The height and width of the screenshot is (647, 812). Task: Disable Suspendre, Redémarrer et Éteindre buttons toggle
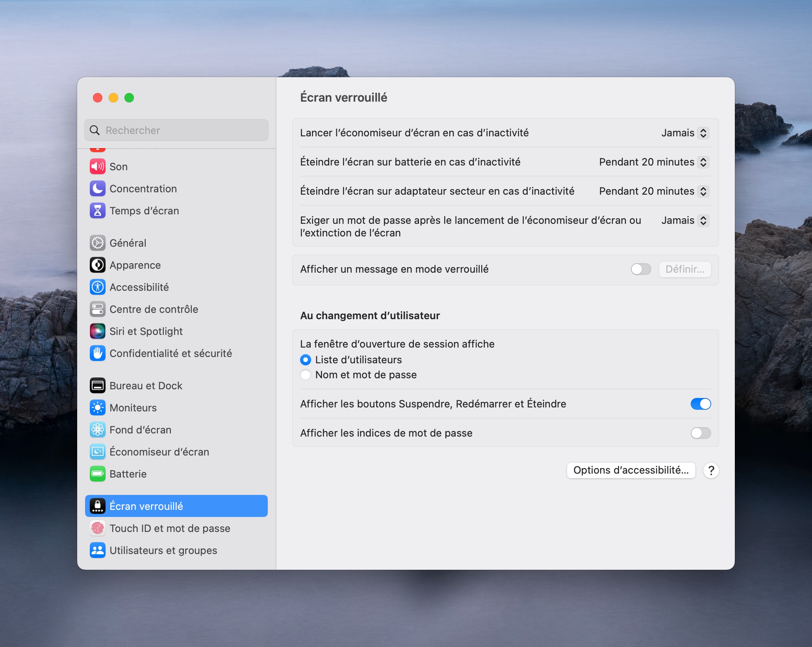[700, 404]
